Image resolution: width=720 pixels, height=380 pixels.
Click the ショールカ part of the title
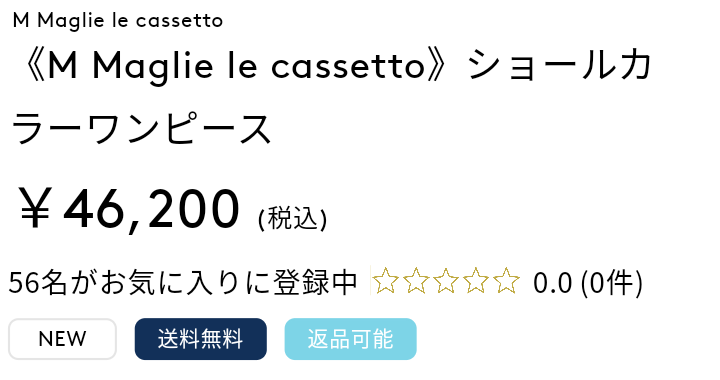coord(559,66)
